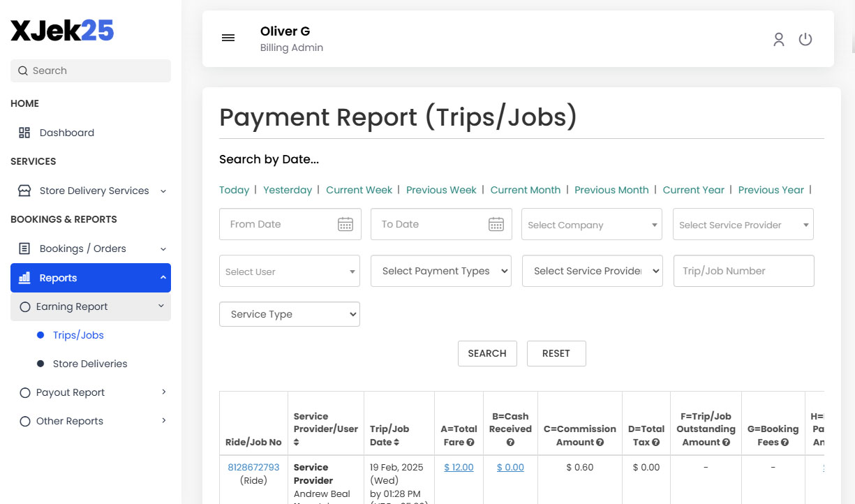Open the From Date calendar icon

coord(345,223)
